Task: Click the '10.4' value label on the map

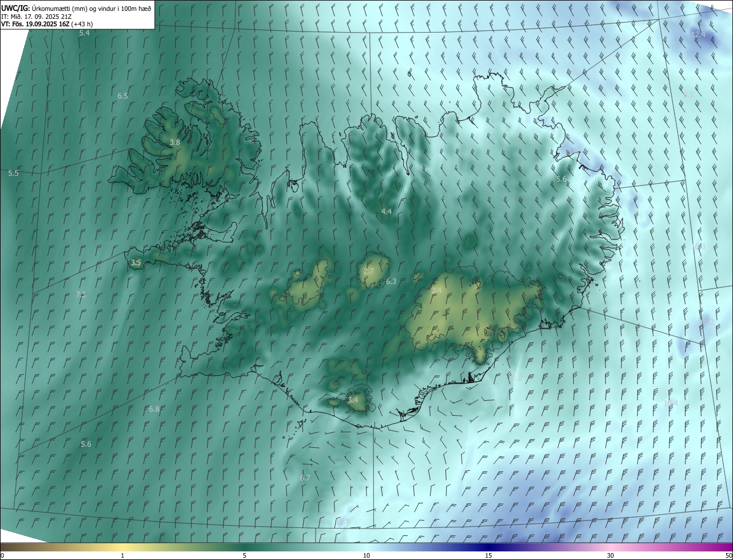Action: 671,403
